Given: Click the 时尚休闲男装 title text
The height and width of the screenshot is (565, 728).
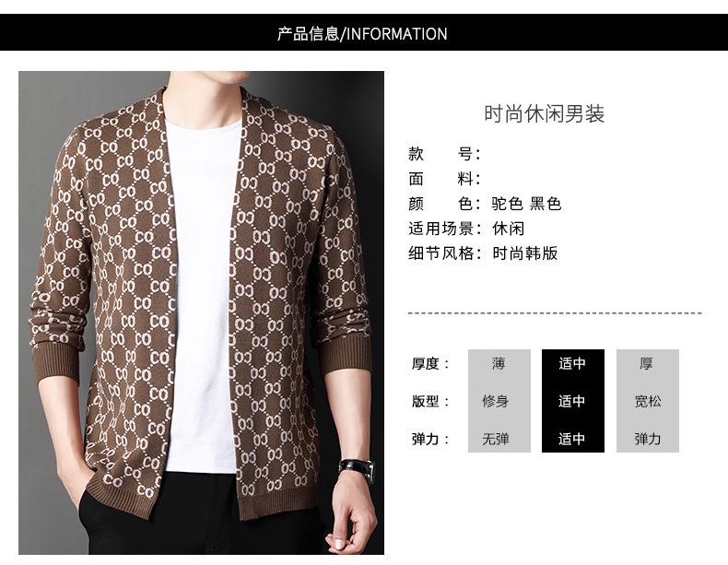Looking at the screenshot, I should point(544,113).
